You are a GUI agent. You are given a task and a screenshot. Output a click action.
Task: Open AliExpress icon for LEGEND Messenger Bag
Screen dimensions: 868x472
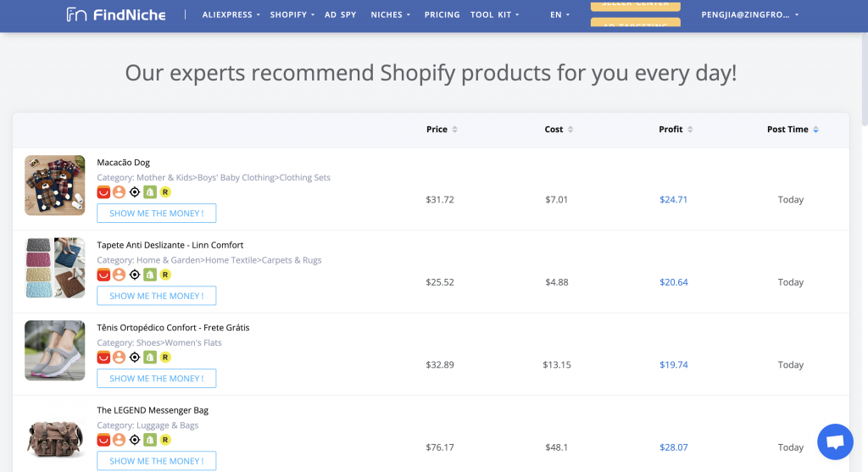[103, 440]
